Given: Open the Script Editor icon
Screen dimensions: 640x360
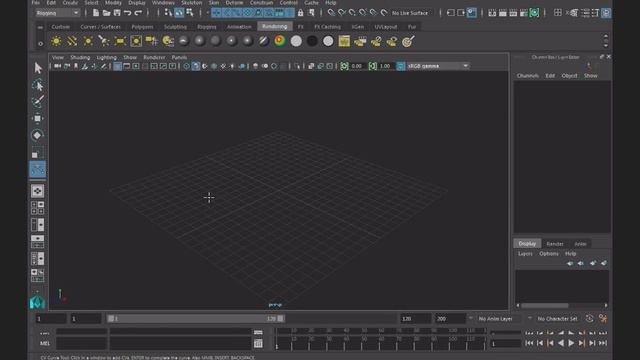Looking at the screenshot, I should click(258, 343).
